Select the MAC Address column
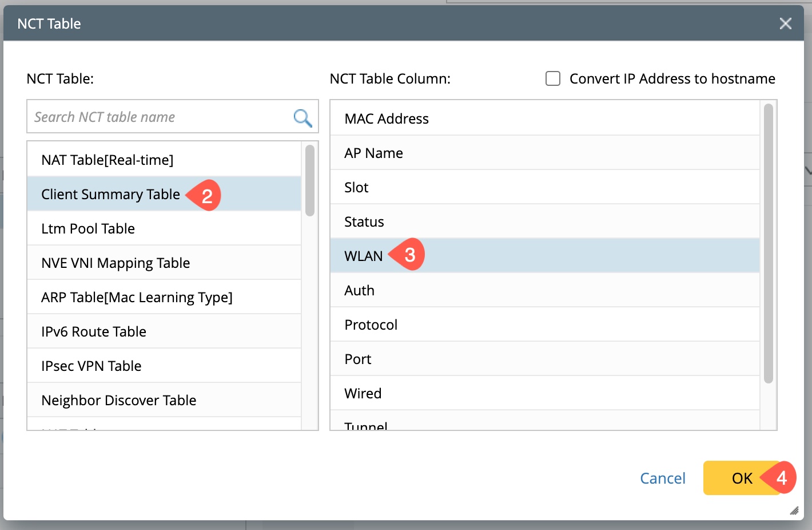The height and width of the screenshot is (530, 812). pos(387,118)
